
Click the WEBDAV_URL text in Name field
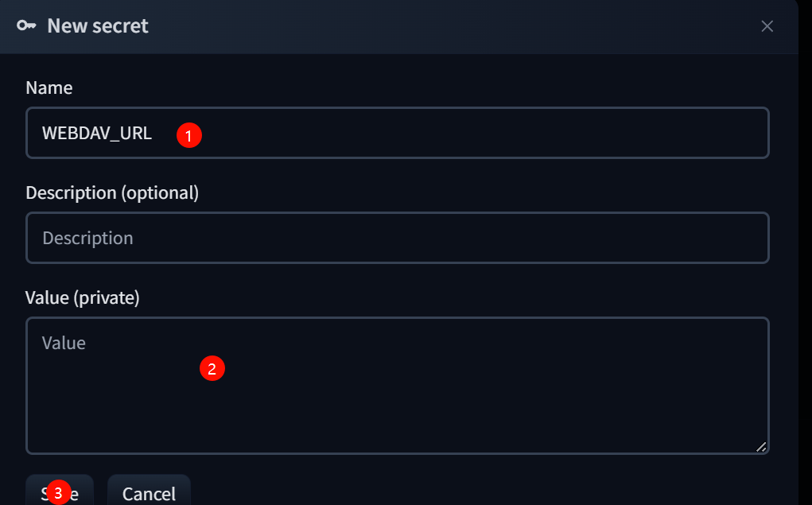tap(97, 133)
